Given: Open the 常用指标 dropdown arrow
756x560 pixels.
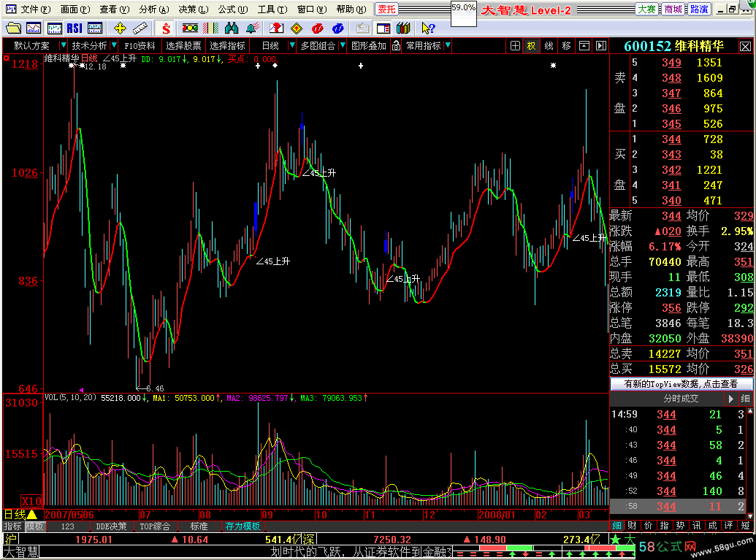Looking at the screenshot, I should point(448,45).
